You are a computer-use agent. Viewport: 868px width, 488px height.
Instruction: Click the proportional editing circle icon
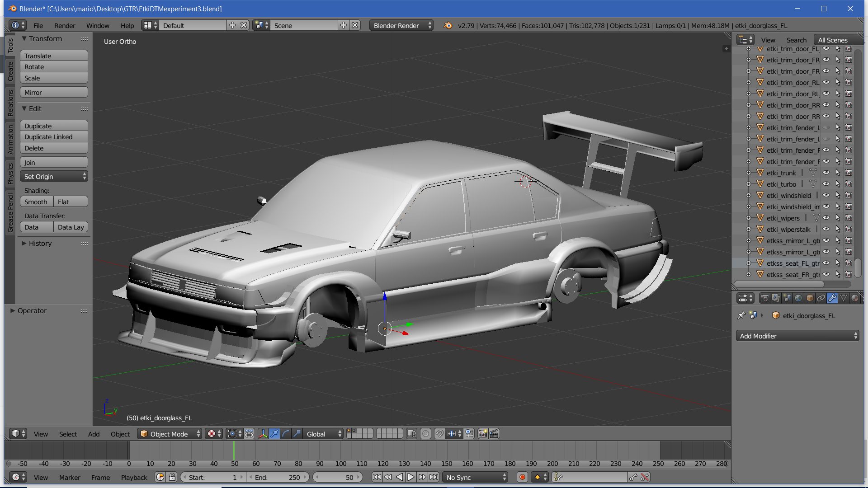pyautogui.click(x=425, y=434)
